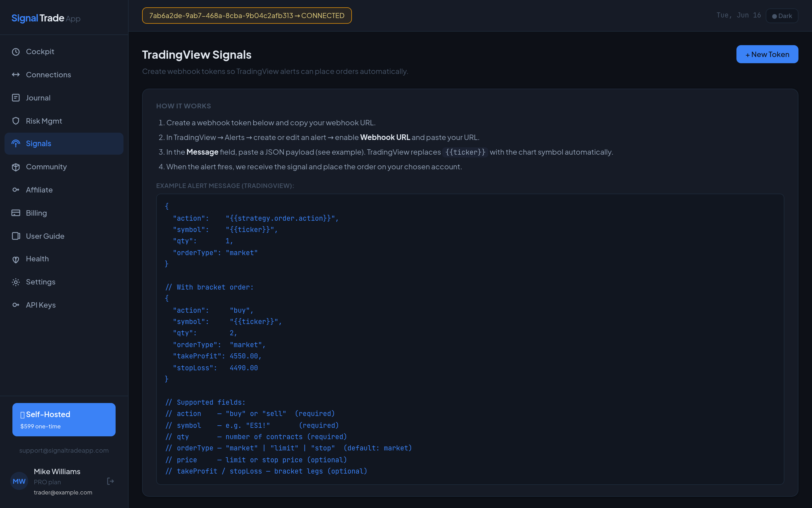Viewport: 812px width, 508px height.
Task: Go to Billing
Action: [x=64, y=213]
